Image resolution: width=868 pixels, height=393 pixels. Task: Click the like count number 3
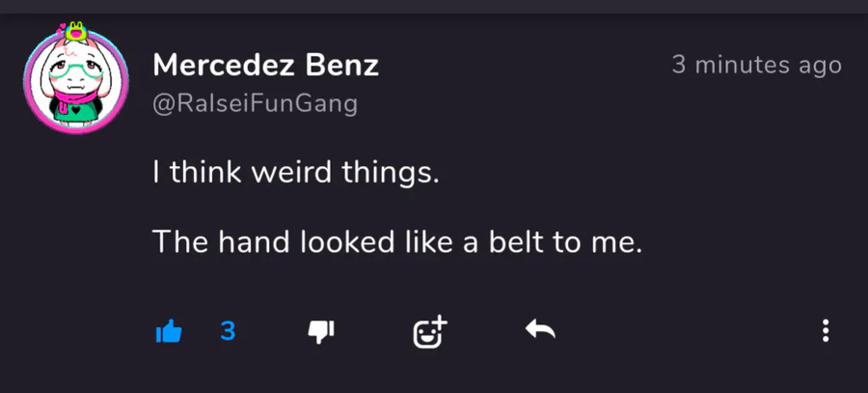[x=228, y=331]
